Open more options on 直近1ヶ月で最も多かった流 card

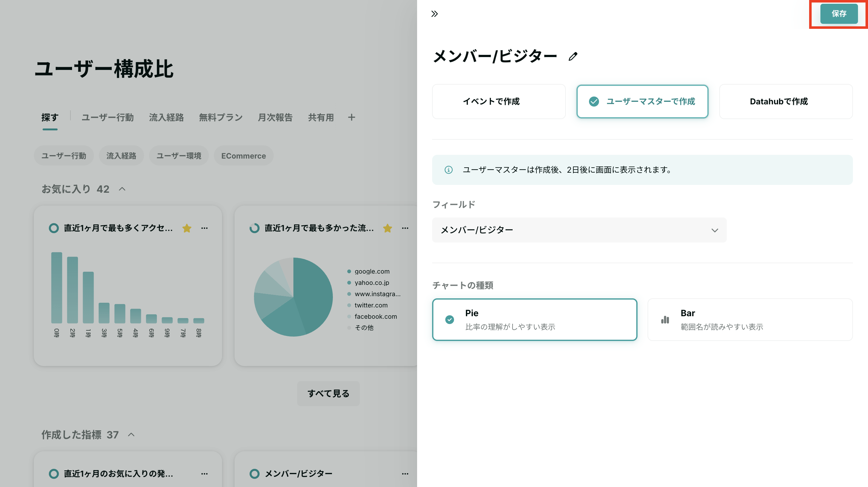406,228
